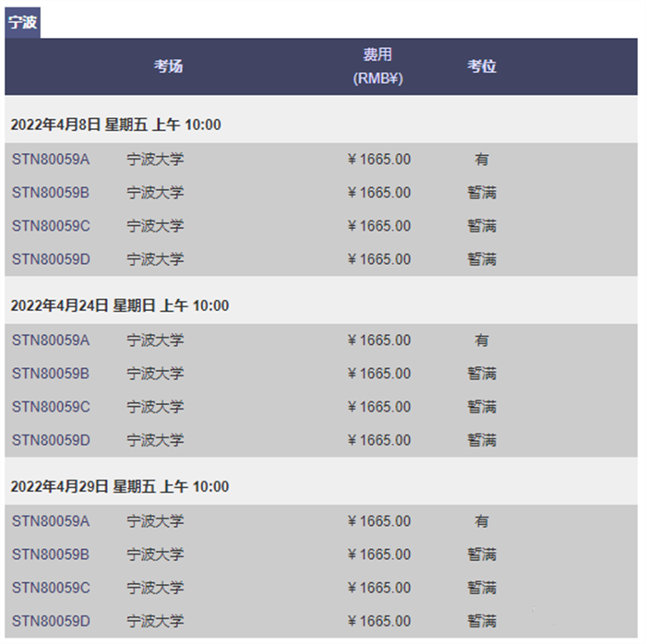
Task: Click 暂满 status for April 29 STN80059D
Action: coord(482,621)
